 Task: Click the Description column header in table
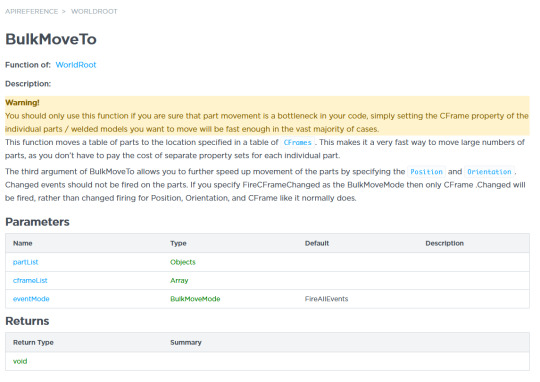(445, 243)
